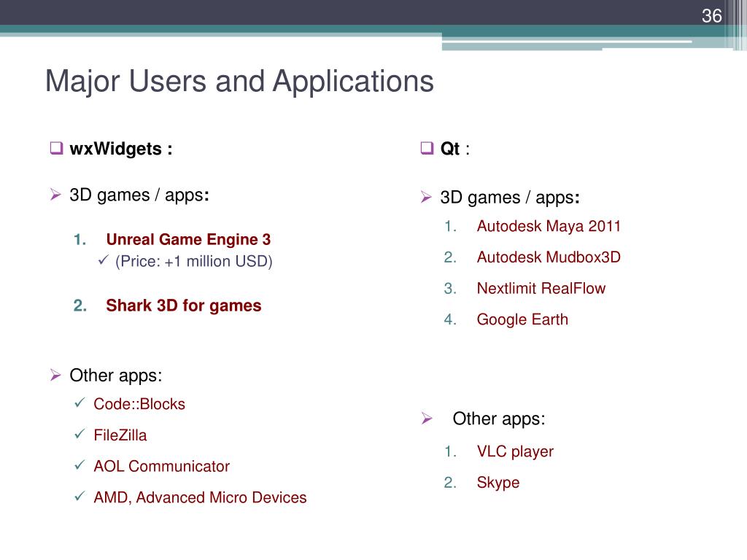
Task: Select the "wxWidgets :" heading
Action: (121, 149)
